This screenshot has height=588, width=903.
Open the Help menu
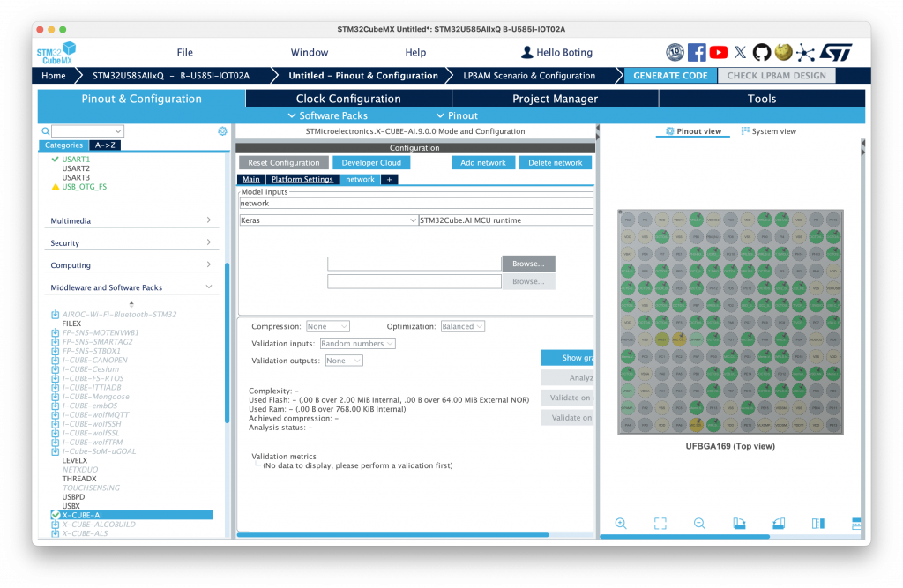[415, 52]
